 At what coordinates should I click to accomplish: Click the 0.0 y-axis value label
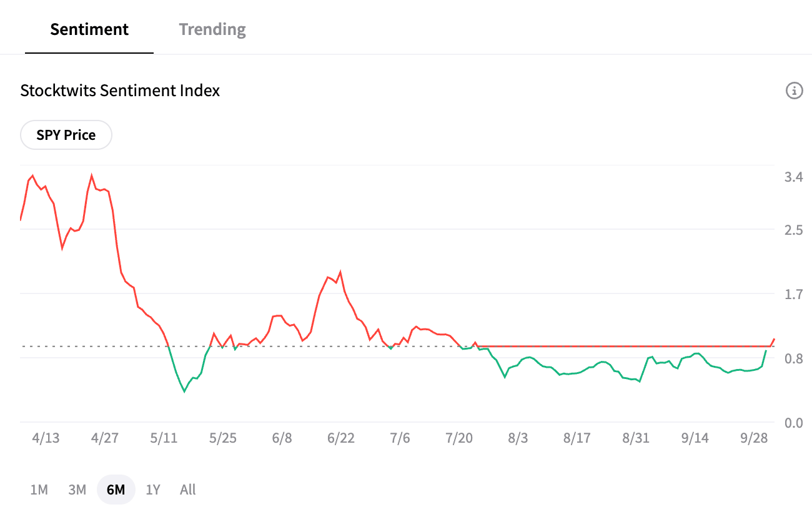pyautogui.click(x=793, y=423)
